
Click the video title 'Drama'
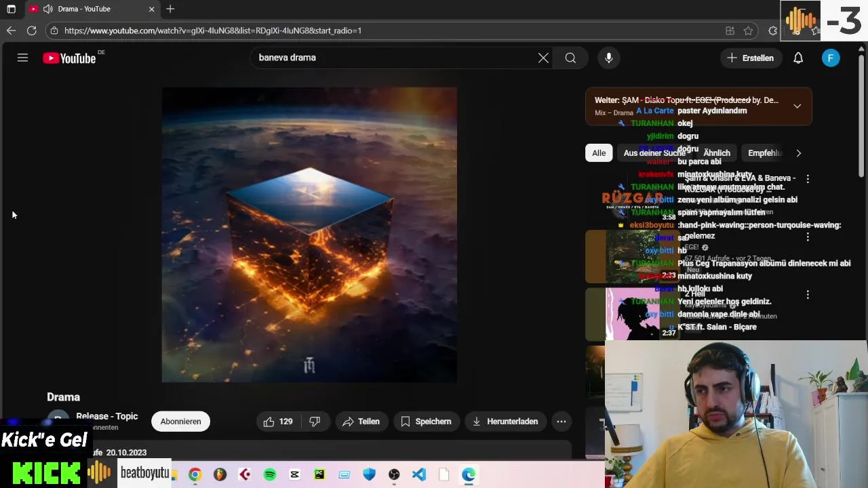[63, 397]
